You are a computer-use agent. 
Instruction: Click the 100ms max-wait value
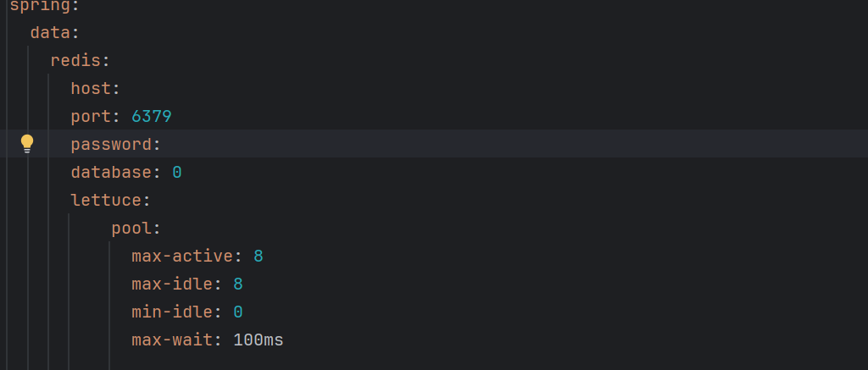pyautogui.click(x=259, y=340)
